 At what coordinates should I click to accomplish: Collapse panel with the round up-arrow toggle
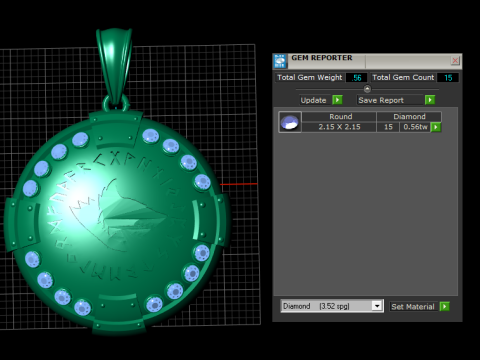tap(367, 89)
